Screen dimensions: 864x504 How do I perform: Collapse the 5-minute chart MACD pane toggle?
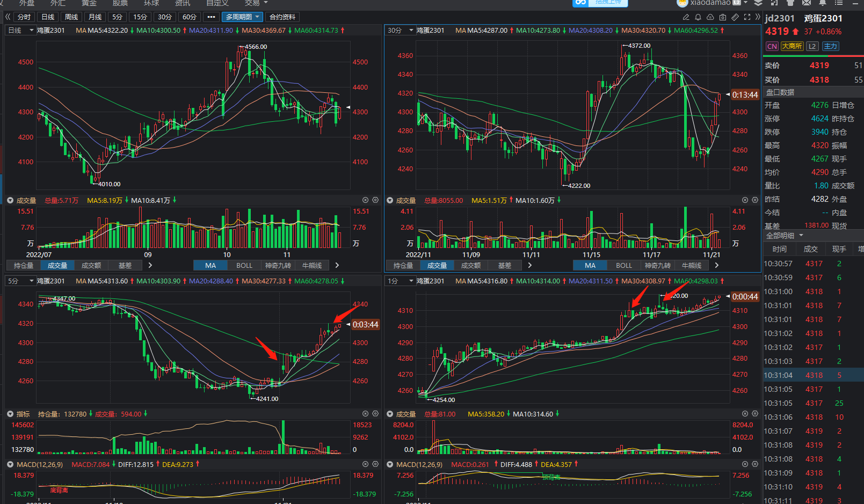pos(10,464)
